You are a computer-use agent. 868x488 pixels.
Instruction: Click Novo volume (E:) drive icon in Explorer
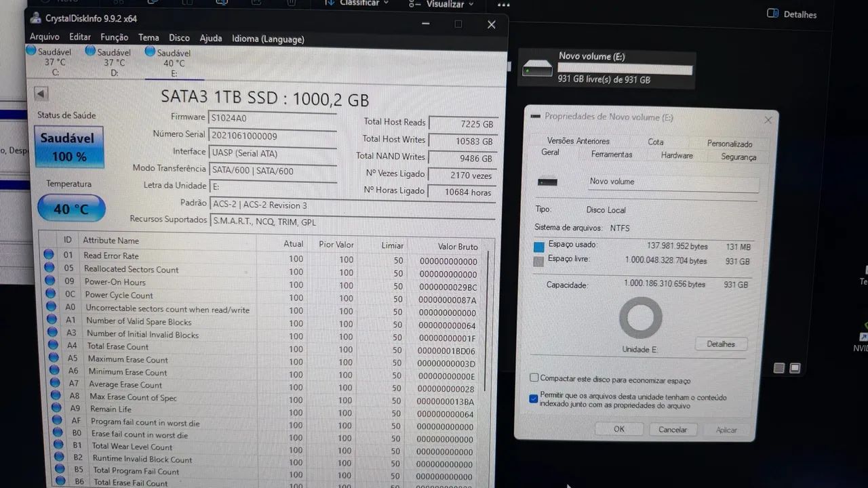[537, 68]
